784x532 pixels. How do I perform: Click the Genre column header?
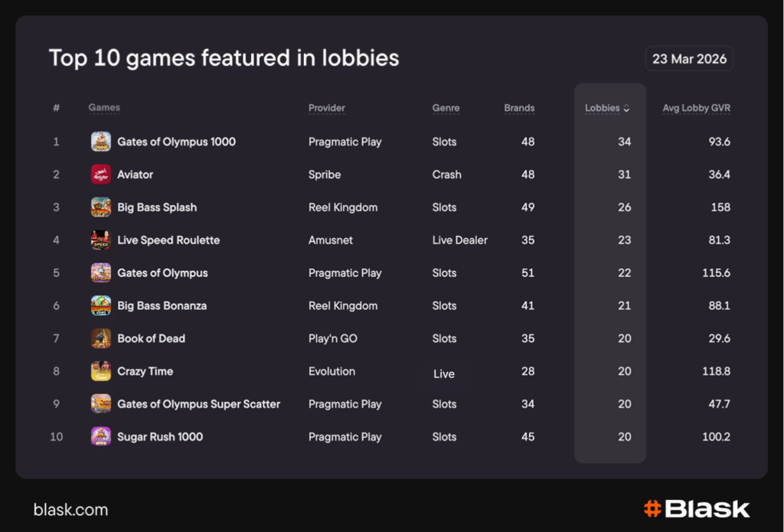click(x=446, y=109)
